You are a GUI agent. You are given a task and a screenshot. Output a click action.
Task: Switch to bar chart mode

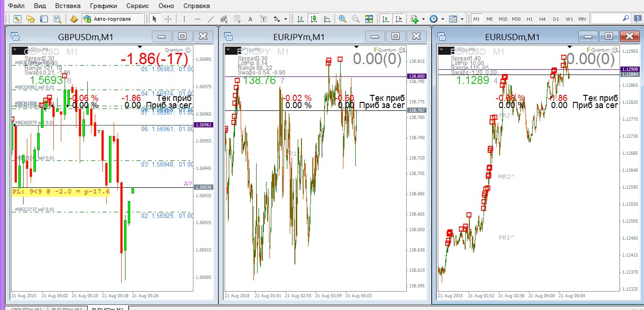point(301,19)
